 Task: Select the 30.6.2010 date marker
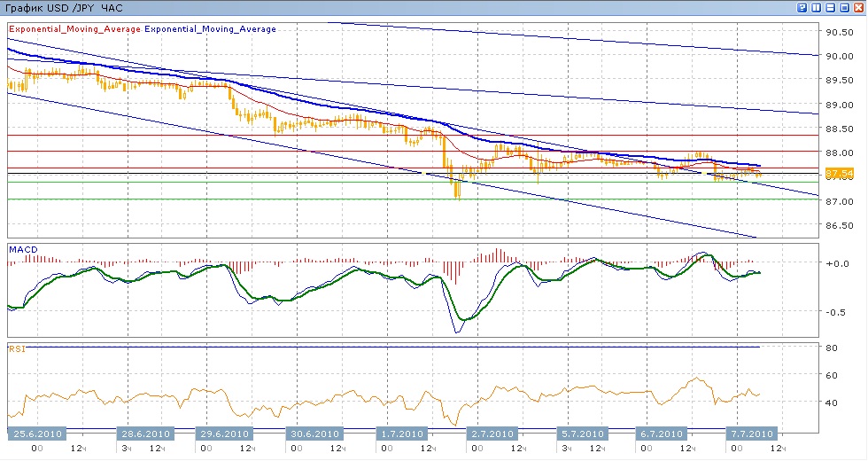coord(314,434)
